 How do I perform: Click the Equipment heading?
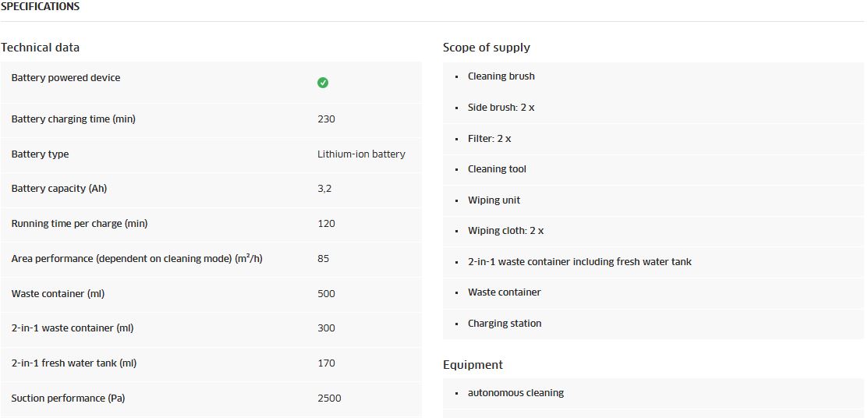click(473, 366)
